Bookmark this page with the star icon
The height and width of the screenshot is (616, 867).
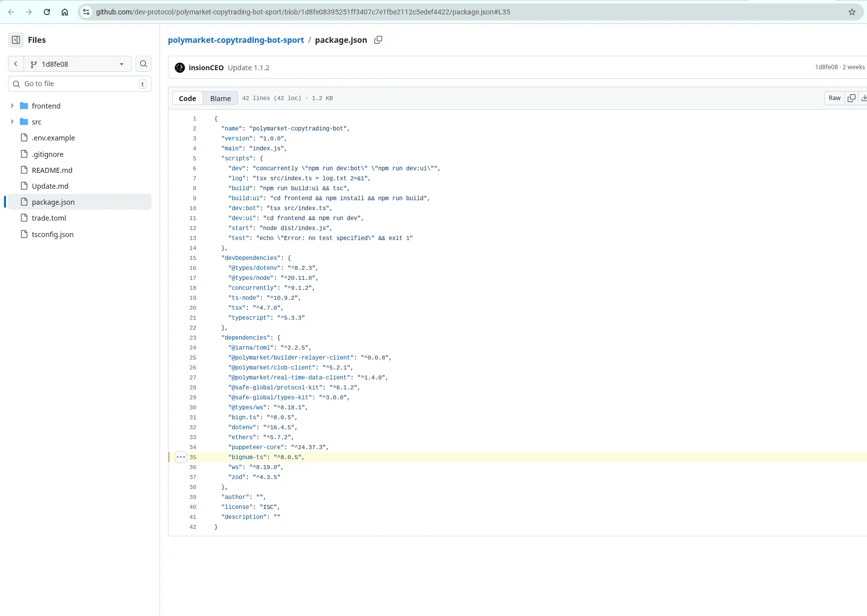click(852, 11)
